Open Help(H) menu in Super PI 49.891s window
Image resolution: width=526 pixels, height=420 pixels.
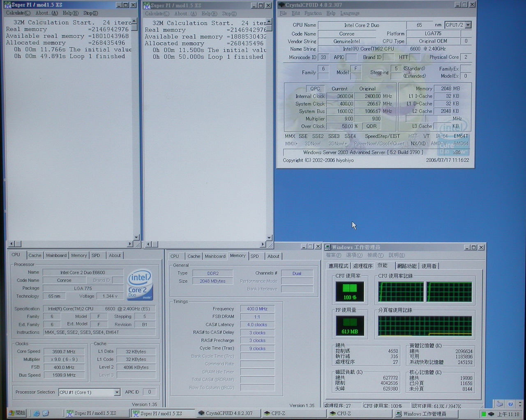[71, 13]
